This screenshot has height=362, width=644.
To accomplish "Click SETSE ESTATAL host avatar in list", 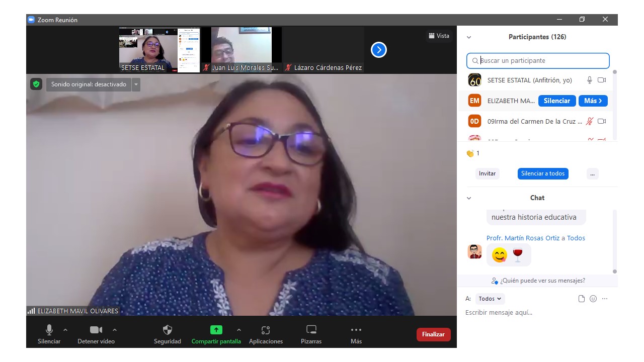I will coord(474,80).
